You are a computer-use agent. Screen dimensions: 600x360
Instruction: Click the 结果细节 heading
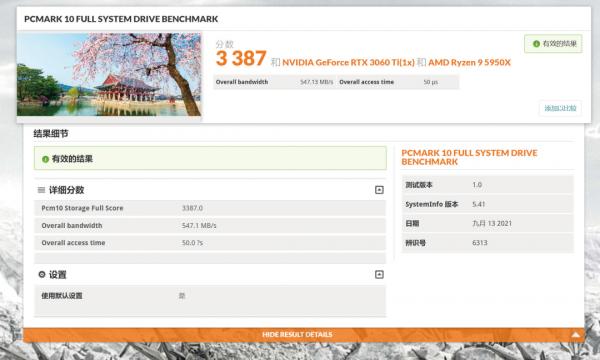tap(51, 134)
